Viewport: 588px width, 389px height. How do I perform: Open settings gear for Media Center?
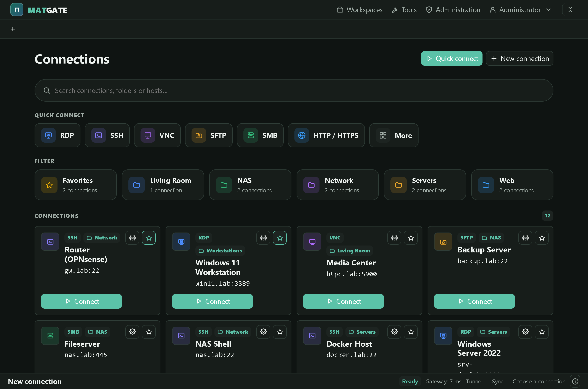[x=394, y=238]
